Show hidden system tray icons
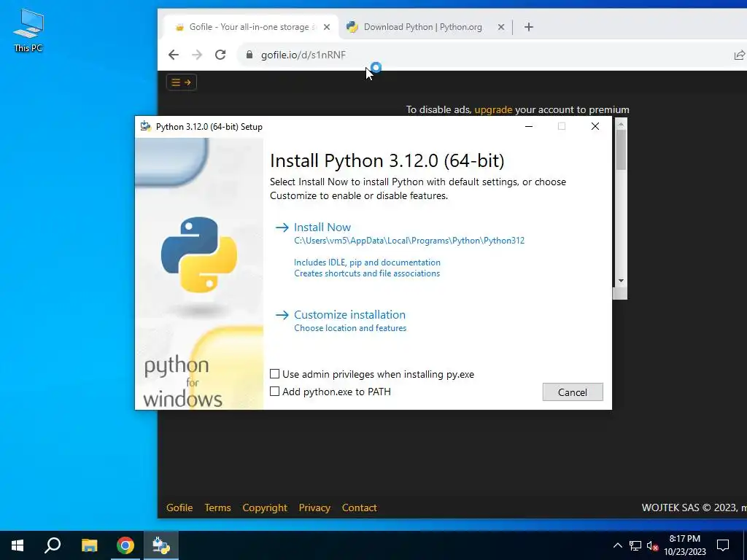Screen dimensions: 747x560 617,545
